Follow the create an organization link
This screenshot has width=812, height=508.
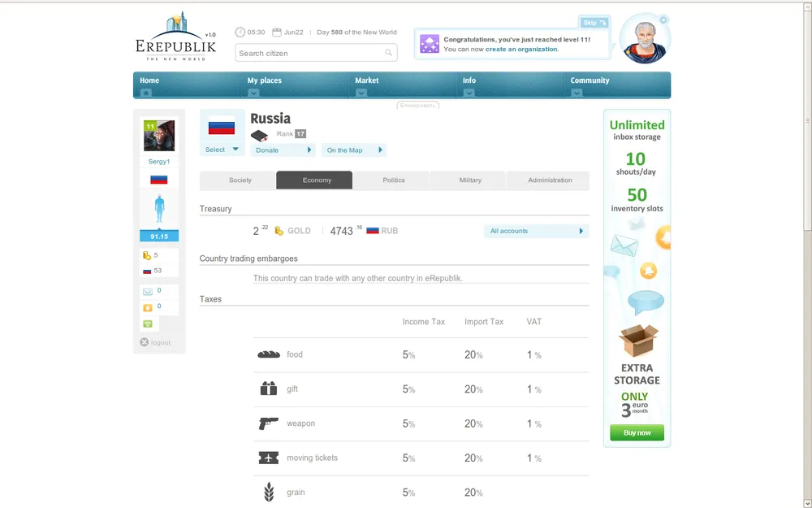point(521,50)
